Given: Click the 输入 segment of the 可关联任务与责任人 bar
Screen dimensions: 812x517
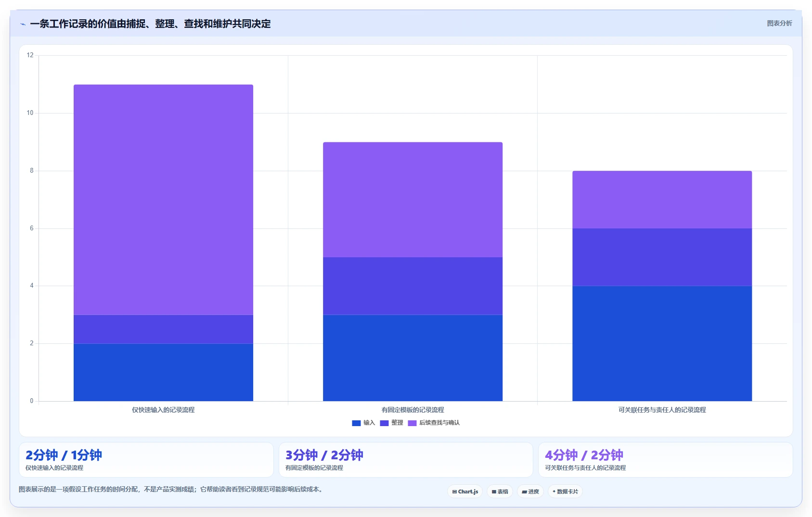Looking at the screenshot, I should (x=662, y=343).
